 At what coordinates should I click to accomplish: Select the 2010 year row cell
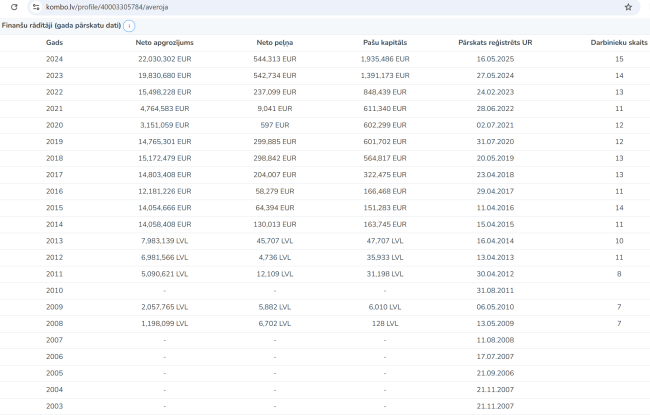(x=54, y=290)
